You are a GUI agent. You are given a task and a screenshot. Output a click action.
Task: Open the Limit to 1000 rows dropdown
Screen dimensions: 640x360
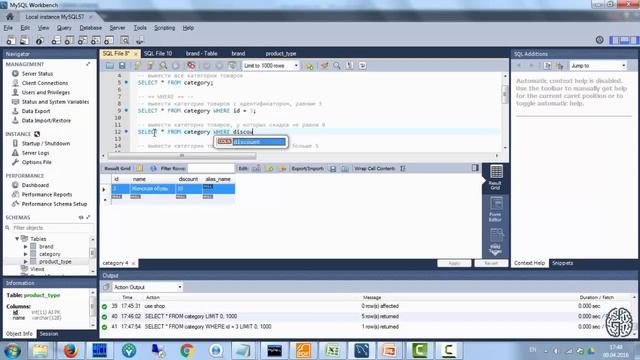[x=270, y=65]
